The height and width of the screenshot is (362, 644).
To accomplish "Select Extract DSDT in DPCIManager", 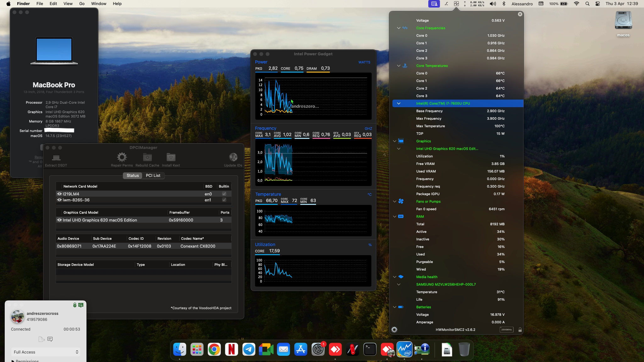I will [56, 159].
